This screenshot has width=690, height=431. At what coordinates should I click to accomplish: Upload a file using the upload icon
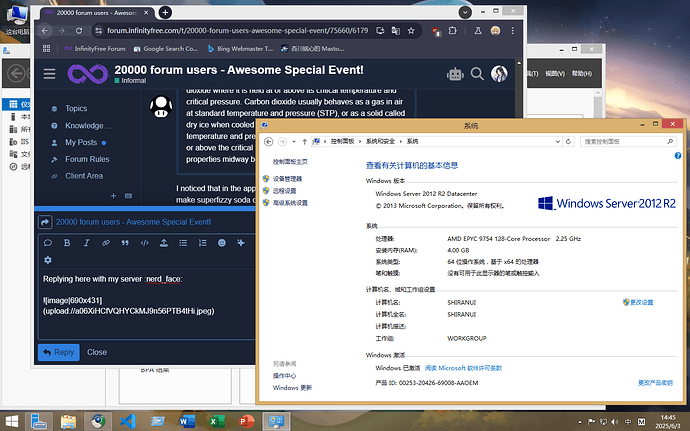coord(164,243)
